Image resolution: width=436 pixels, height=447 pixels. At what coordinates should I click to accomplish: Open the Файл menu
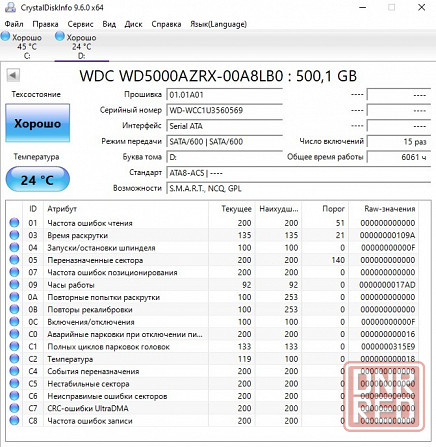tap(14, 24)
